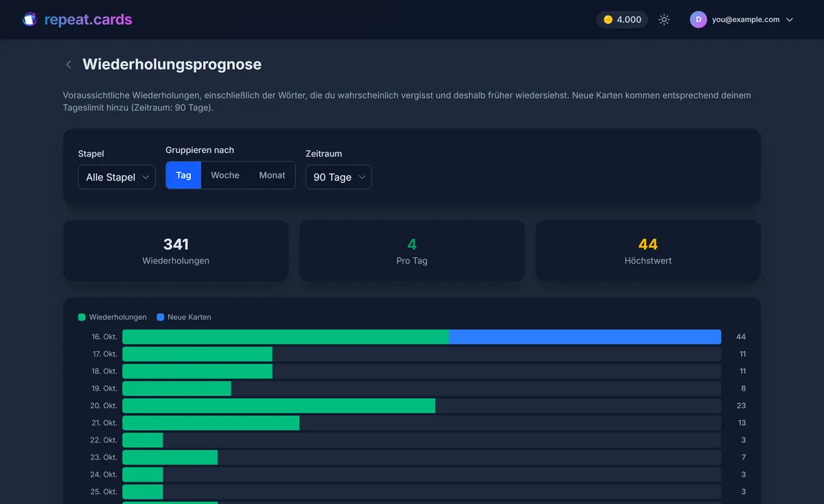Open the you@example.com account menu
The width and height of the screenshot is (824, 504).
click(742, 19)
